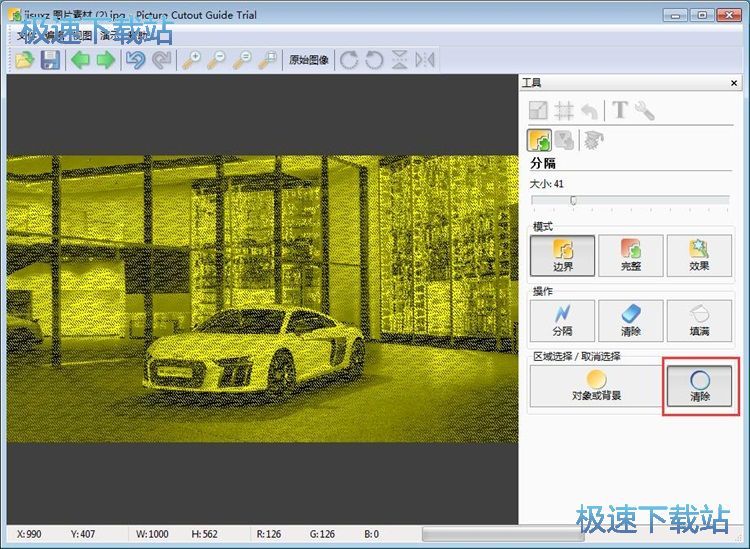
Task: Choose 对象或背景 region selection button
Action: point(596,385)
